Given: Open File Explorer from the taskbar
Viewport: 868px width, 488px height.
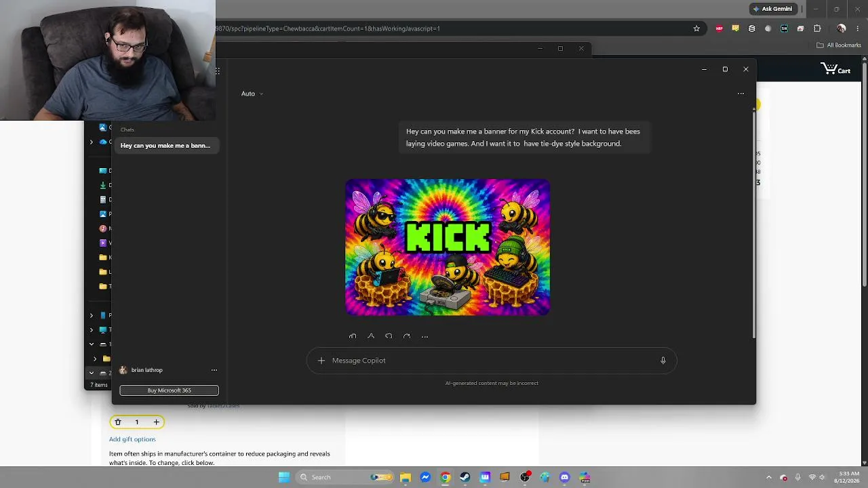Looking at the screenshot, I should pos(406,477).
